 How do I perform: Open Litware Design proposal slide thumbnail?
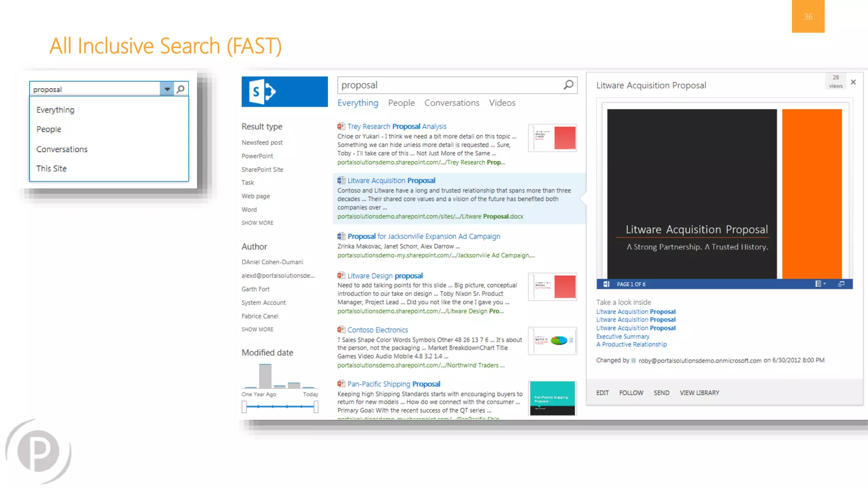(552, 287)
